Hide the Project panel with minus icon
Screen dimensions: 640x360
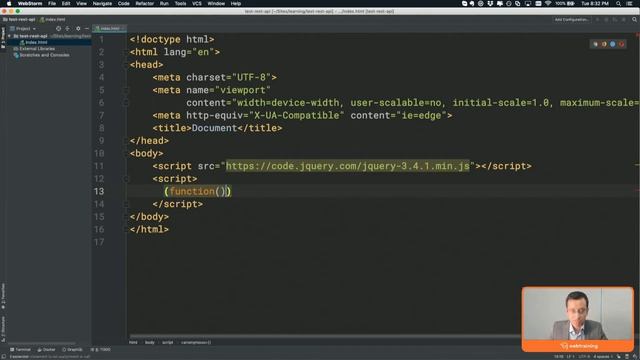pos(87,29)
